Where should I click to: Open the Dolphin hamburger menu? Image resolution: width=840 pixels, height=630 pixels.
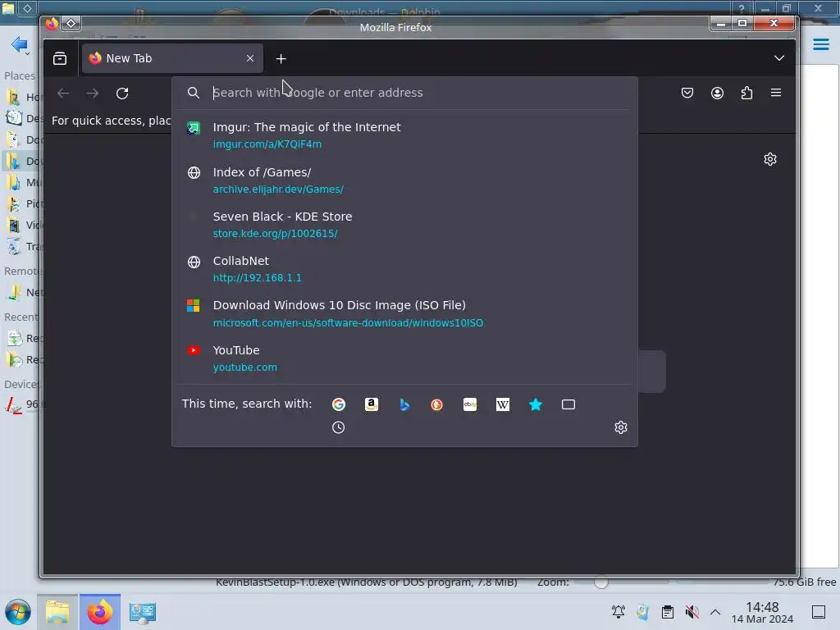(x=820, y=44)
